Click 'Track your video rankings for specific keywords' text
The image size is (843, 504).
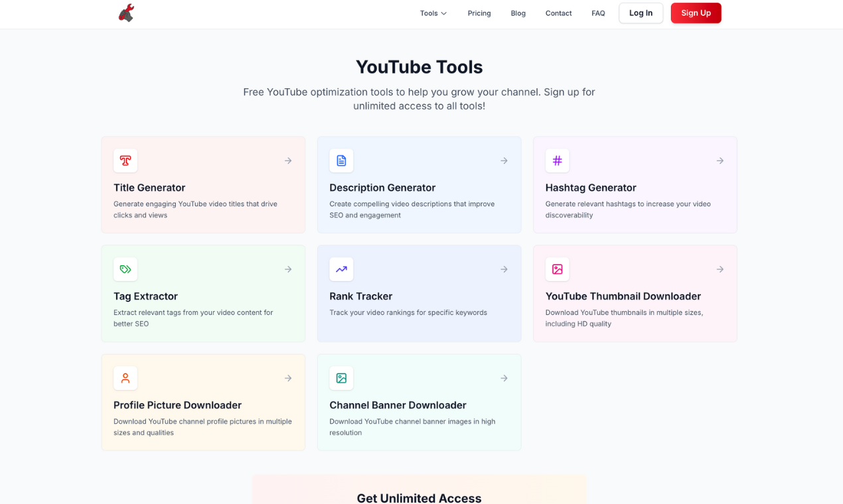coord(408,312)
